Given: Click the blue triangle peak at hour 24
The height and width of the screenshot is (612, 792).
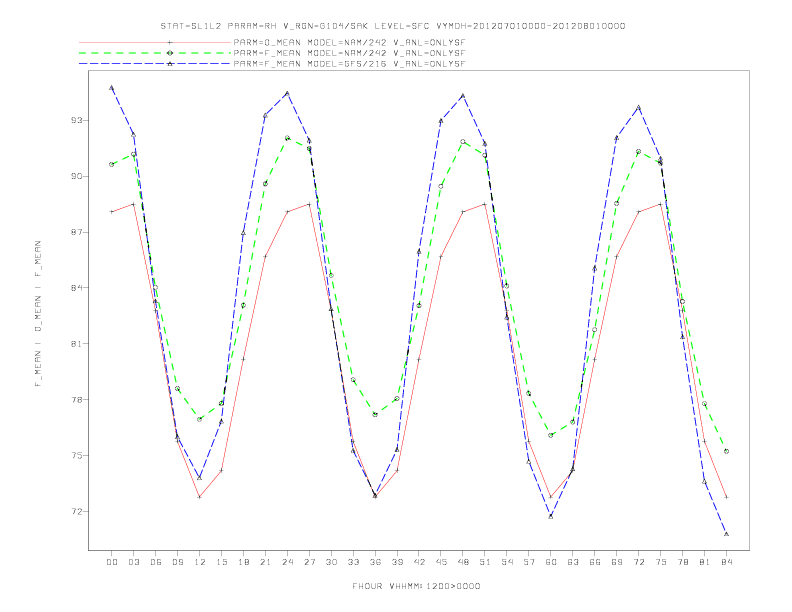Looking at the screenshot, I should (287, 93).
